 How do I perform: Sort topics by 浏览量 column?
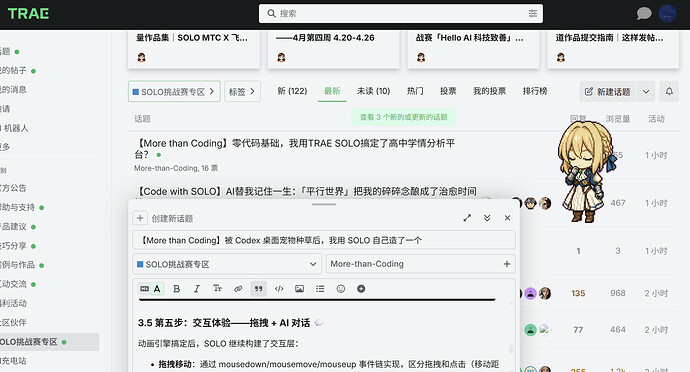pos(618,119)
